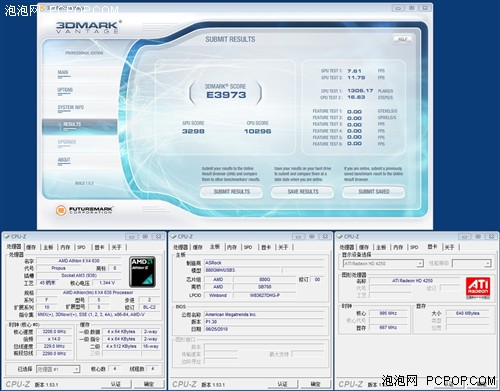Click the memory size value 640 MBytes

[x=467, y=313]
